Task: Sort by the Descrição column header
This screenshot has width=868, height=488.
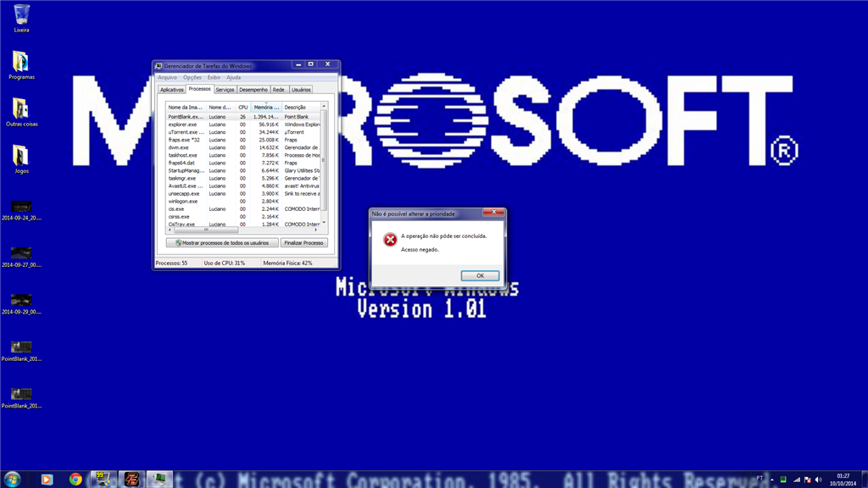Action: 301,108
